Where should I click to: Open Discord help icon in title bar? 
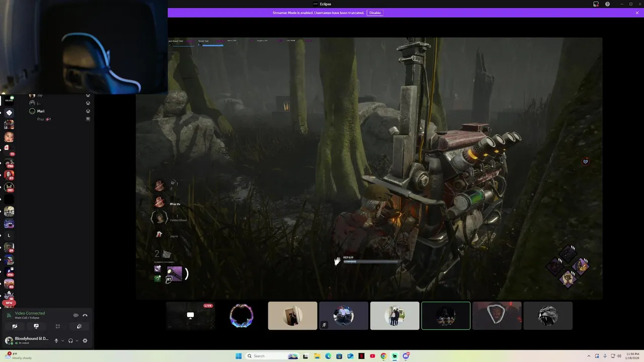[607, 4]
